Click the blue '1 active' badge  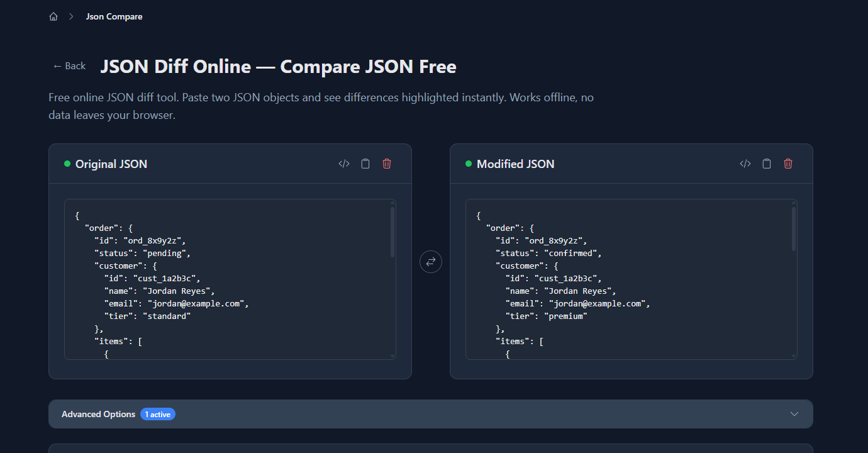158,414
